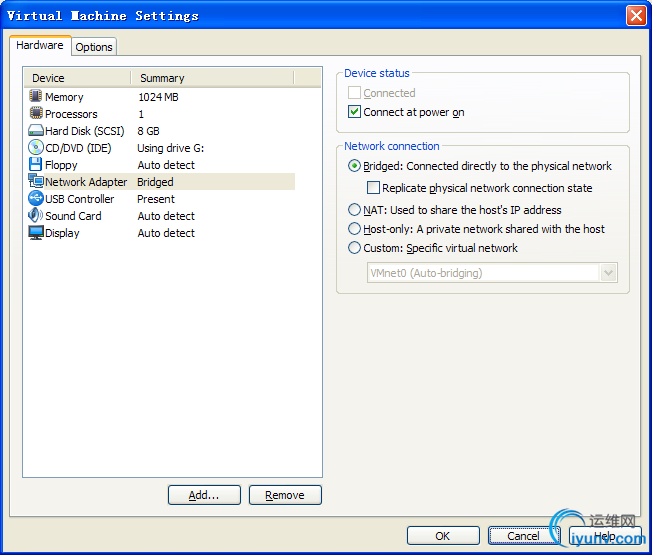652x555 pixels.
Task: Close the Virtual Machine Settings window
Action: click(636, 16)
